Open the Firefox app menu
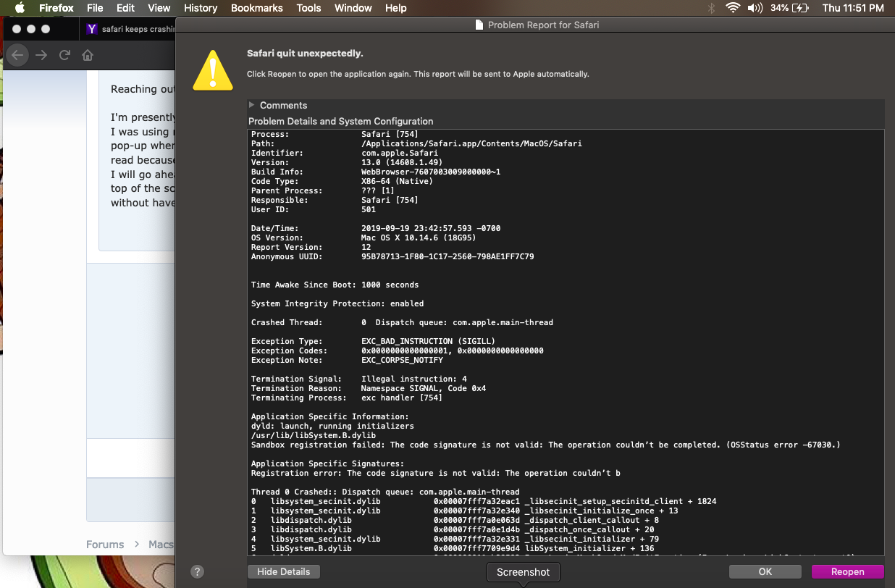The width and height of the screenshot is (895, 588). tap(56, 8)
